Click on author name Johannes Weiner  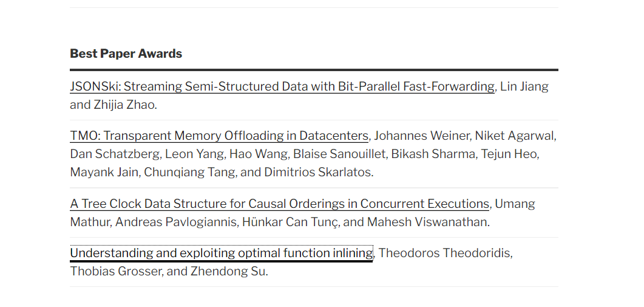click(421, 136)
